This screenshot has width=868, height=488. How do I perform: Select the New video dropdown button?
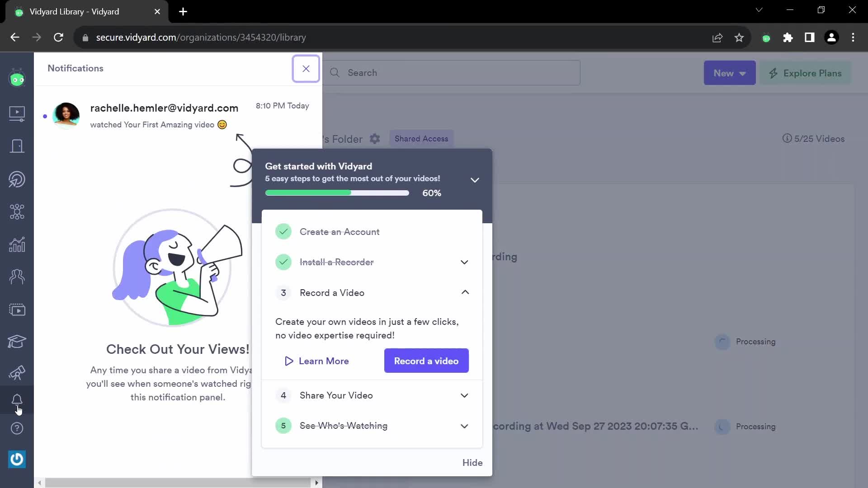pyautogui.click(x=730, y=73)
